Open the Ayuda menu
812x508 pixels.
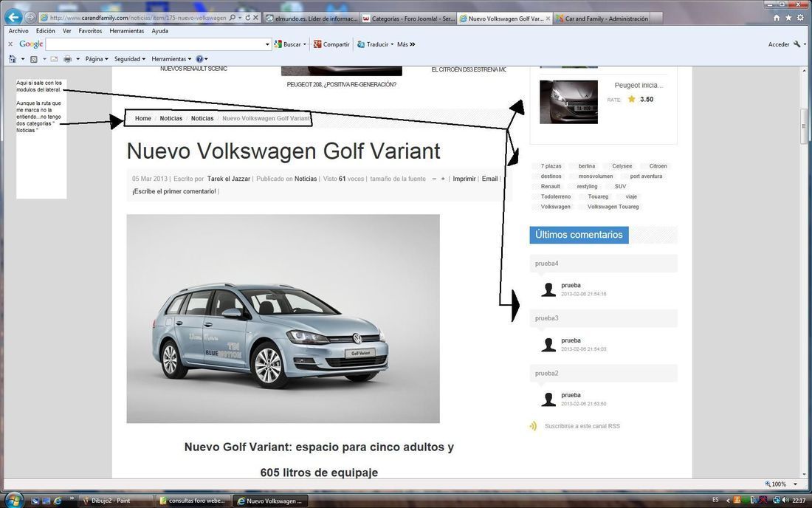point(159,31)
